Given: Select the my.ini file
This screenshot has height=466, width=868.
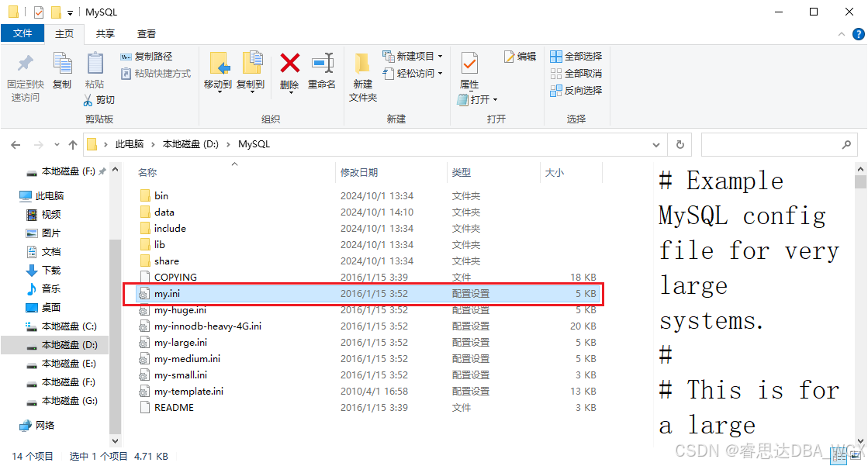Looking at the screenshot, I should pyautogui.click(x=366, y=293).
